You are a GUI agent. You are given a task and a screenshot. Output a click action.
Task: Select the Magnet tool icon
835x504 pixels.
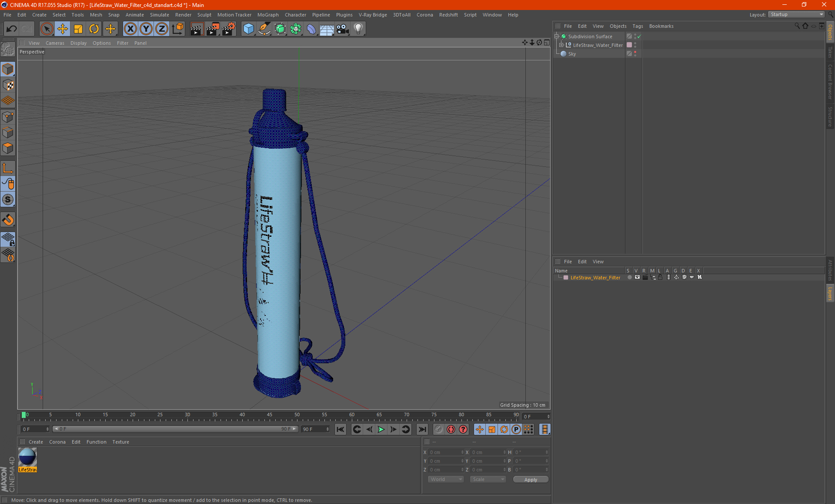coord(8,220)
